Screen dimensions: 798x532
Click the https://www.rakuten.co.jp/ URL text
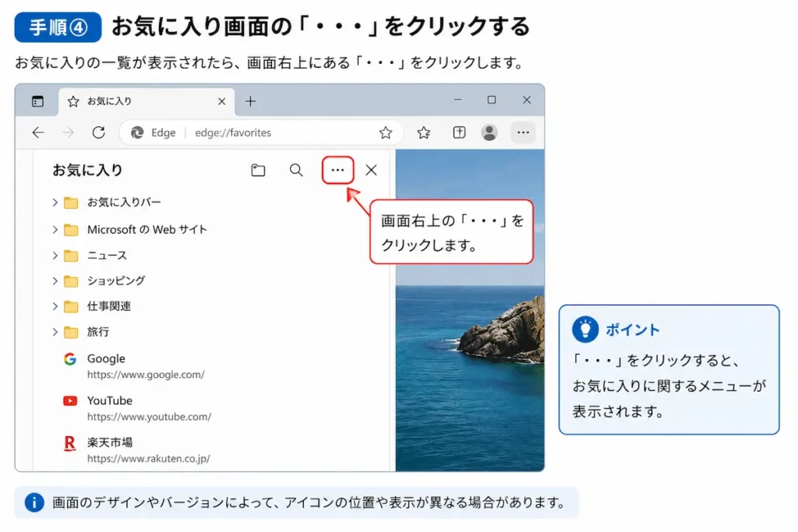[149, 458]
